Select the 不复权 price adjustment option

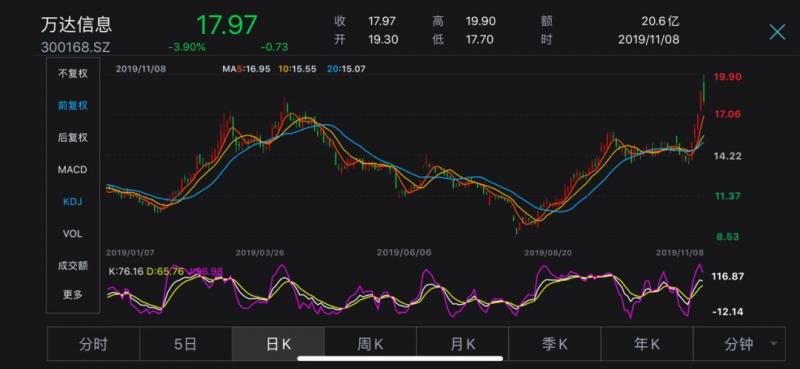point(72,73)
